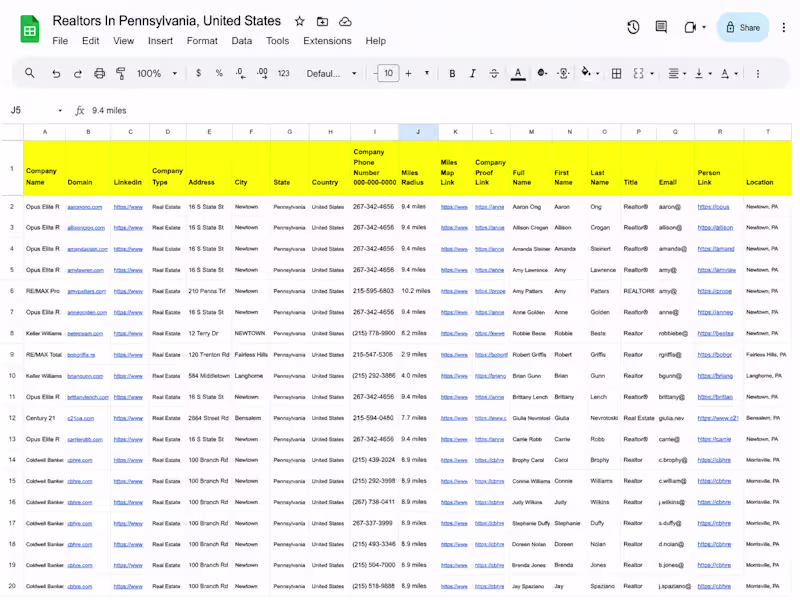Select the Fairless Hills city cell
Screen dimensions: 800x600
click(x=252, y=355)
